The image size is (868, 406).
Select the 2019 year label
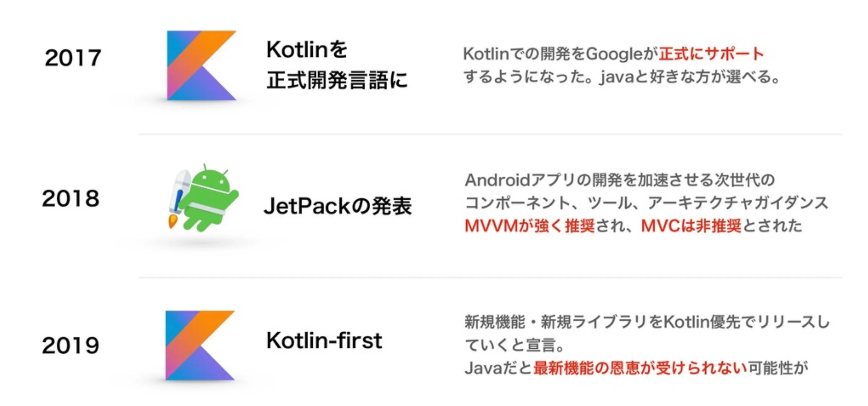71,346
